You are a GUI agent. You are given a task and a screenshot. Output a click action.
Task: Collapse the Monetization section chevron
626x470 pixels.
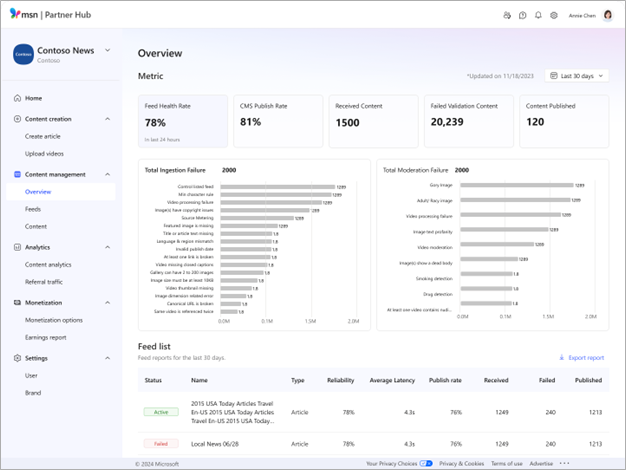coord(107,302)
